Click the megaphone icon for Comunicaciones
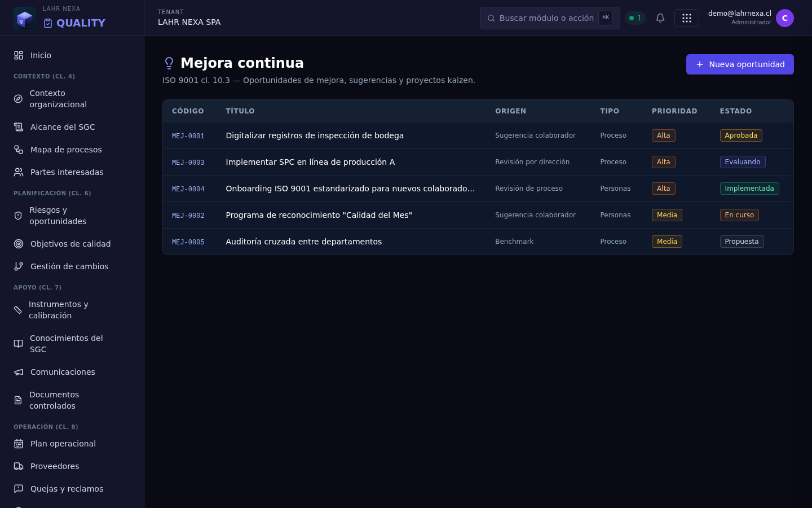The image size is (812, 508). [x=19, y=372]
